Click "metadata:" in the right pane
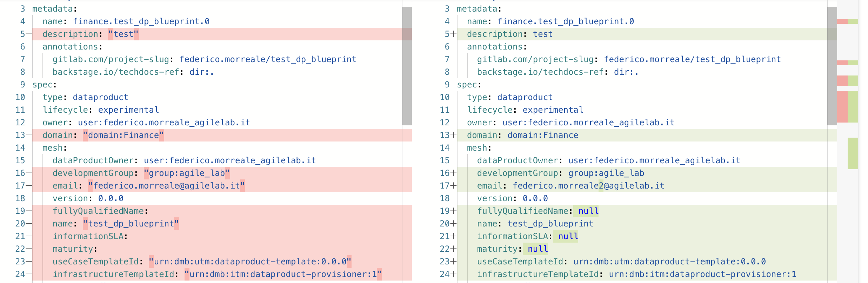Image resolution: width=868 pixels, height=283 pixels. click(479, 9)
